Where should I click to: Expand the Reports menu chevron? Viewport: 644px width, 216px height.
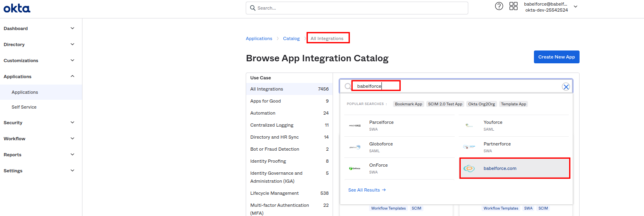72,154
